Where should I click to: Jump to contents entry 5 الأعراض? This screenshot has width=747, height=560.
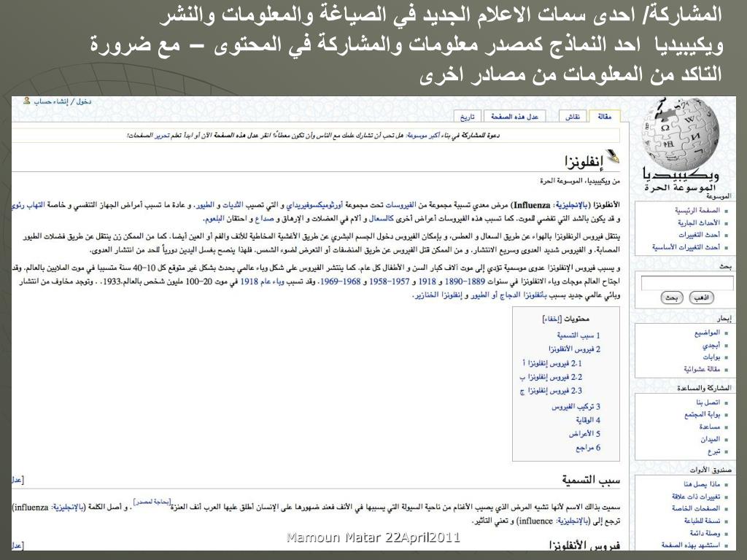point(584,434)
